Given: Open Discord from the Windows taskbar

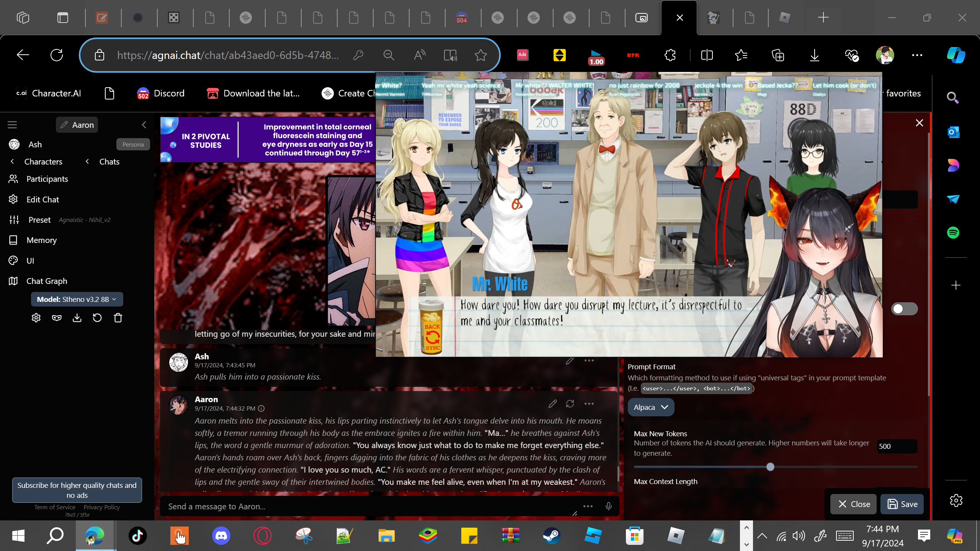Looking at the screenshot, I should tap(221, 536).
